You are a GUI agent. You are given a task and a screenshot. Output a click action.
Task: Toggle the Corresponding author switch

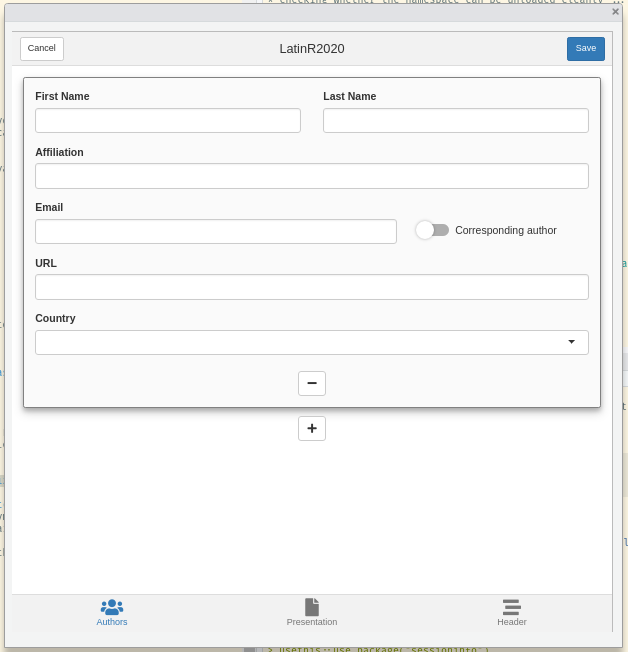(432, 230)
